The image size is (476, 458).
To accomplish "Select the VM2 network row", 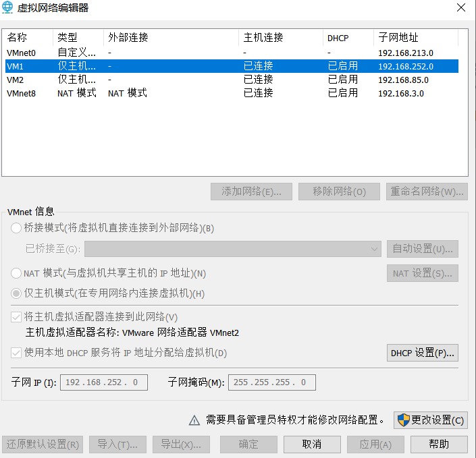I will pos(232,80).
